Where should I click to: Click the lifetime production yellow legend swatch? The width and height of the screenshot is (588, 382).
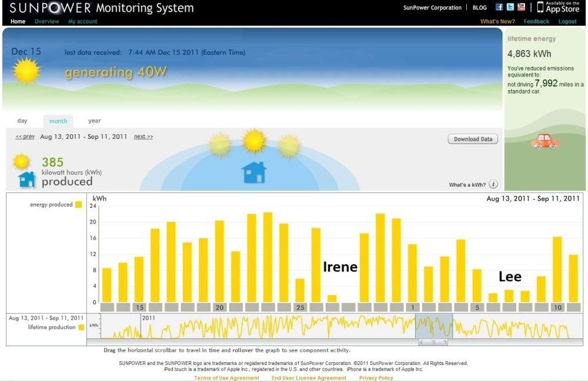point(81,327)
